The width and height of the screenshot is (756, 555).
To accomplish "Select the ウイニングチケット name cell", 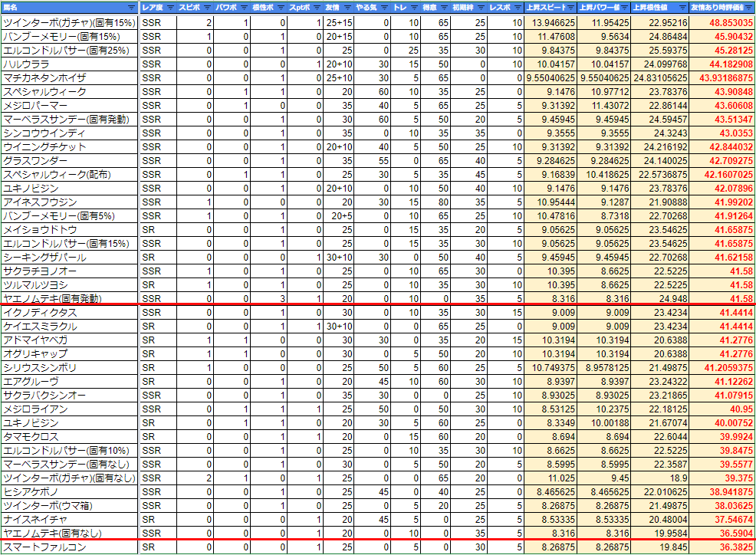I will tap(70, 147).
